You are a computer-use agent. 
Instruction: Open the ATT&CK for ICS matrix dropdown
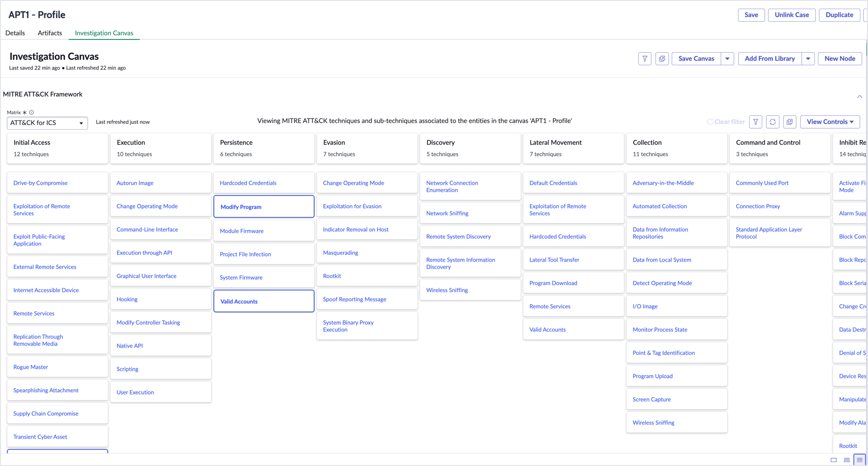point(47,123)
